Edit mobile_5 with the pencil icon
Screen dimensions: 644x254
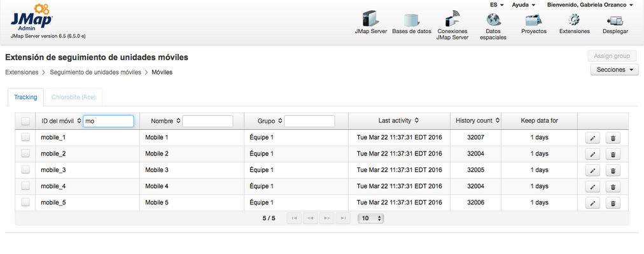tap(592, 203)
